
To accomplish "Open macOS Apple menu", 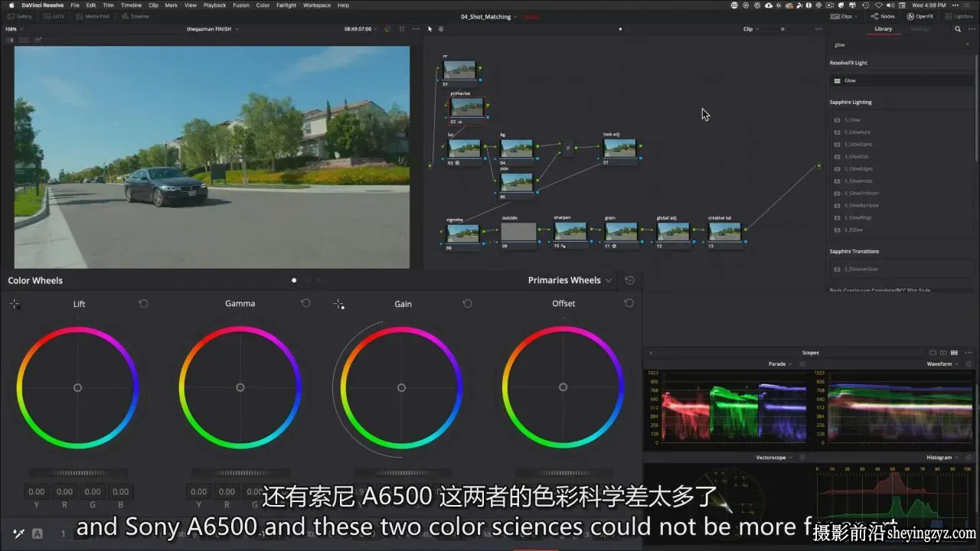I will tap(11, 5).
